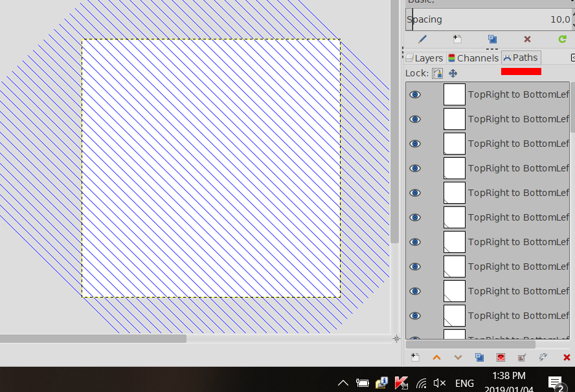Switch to the Layers tab
This screenshot has width=575, height=392.
425,58
